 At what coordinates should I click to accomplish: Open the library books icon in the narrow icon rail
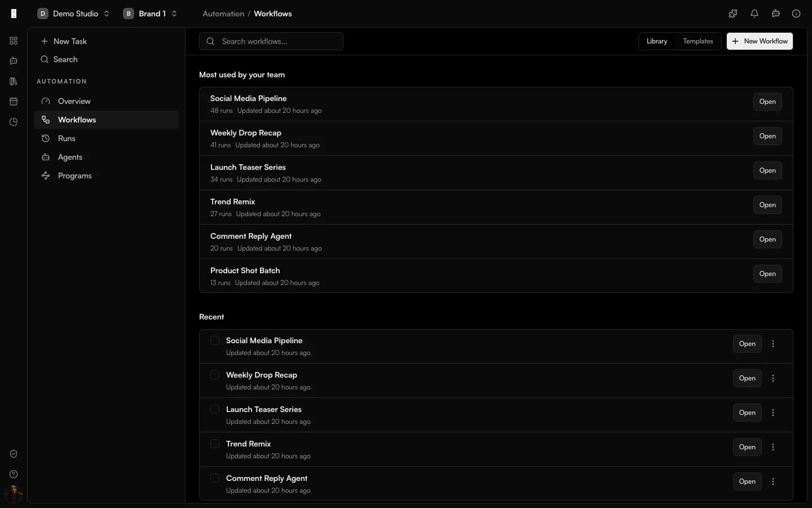(x=14, y=81)
